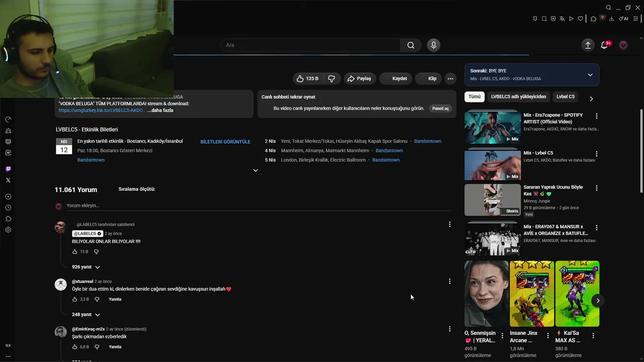The image size is (644, 362).
Task: Select the Tümü chip
Action: click(x=474, y=97)
